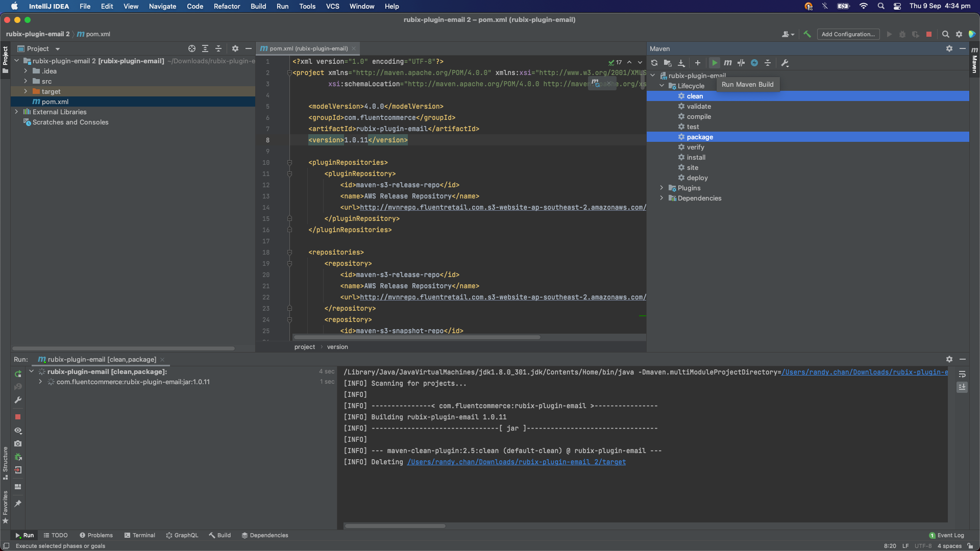Open the Deleting target folder path link
This screenshot has height=551, width=980.
coord(516,462)
